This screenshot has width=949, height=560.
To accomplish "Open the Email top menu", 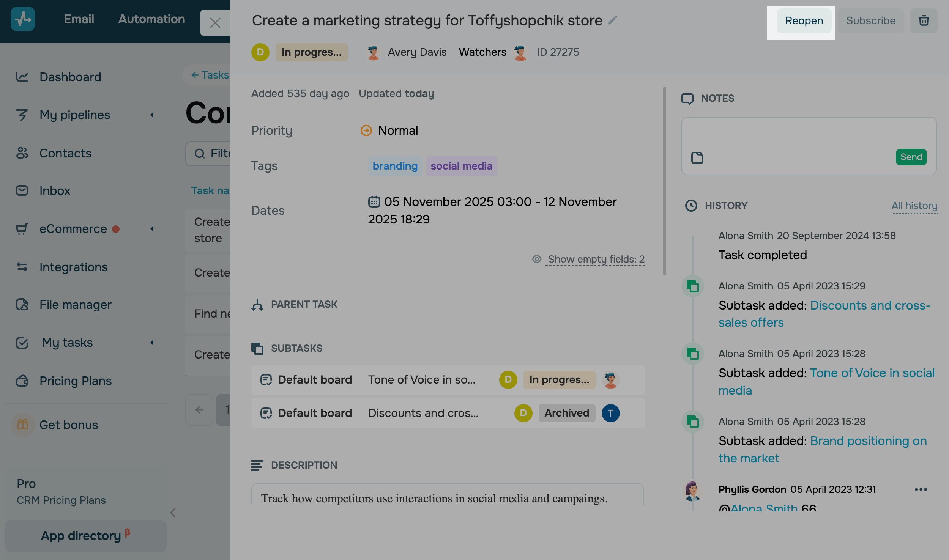I will pyautogui.click(x=79, y=19).
